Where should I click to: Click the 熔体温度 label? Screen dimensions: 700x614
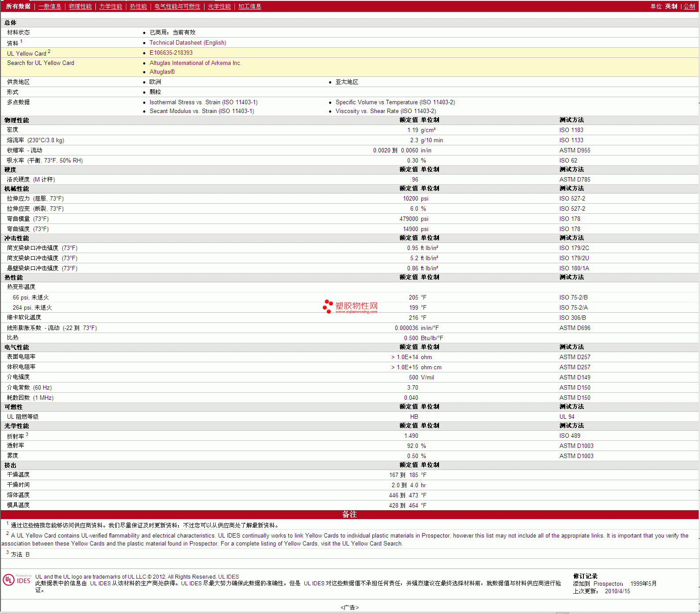[x=18, y=495]
